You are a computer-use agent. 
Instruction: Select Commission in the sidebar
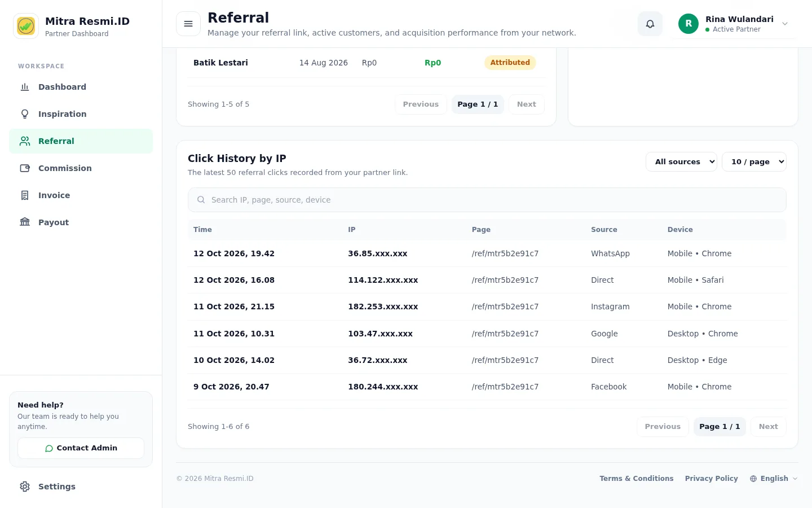(81, 168)
